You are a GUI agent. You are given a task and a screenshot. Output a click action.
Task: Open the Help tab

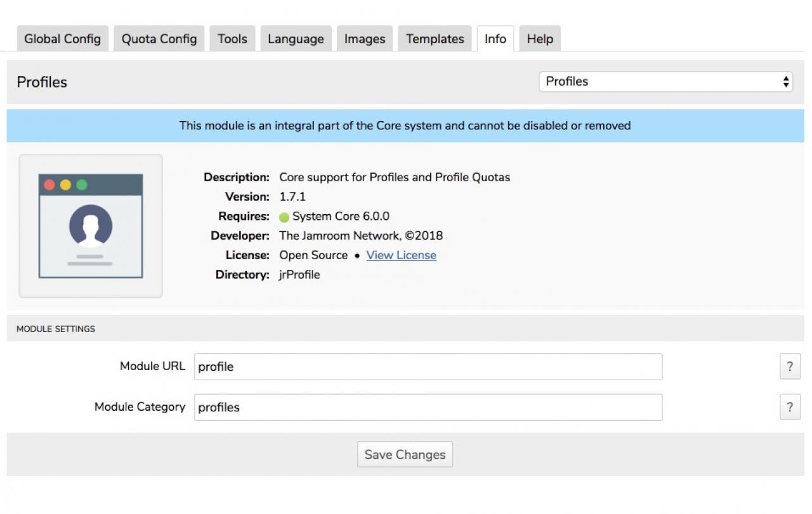[x=540, y=39]
